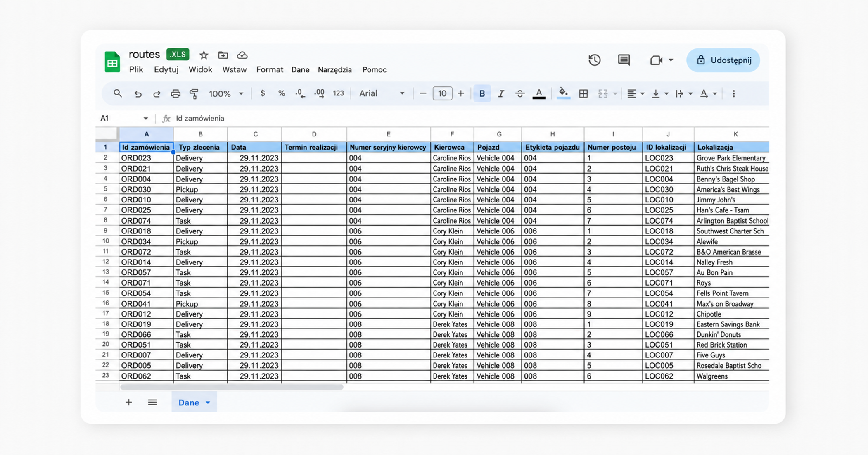Expand meeting options arrow beside camera
Viewport: 868px width, 455px height.
click(671, 60)
